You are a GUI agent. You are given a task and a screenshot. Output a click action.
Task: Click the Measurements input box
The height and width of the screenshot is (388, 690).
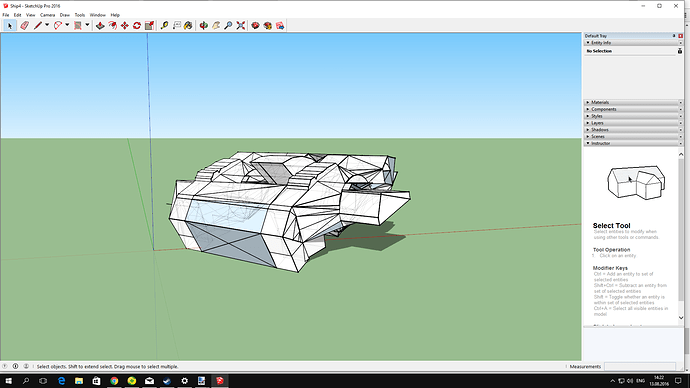click(640, 366)
